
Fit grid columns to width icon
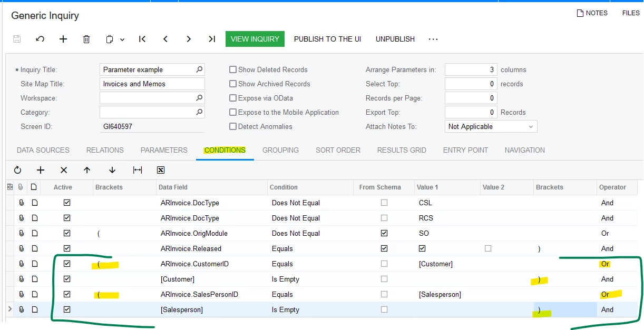[x=138, y=170]
